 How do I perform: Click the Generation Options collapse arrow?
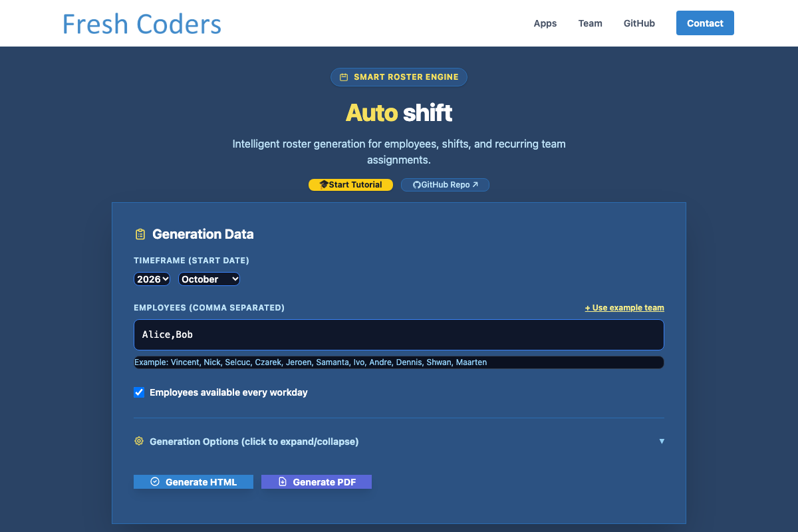pos(662,442)
